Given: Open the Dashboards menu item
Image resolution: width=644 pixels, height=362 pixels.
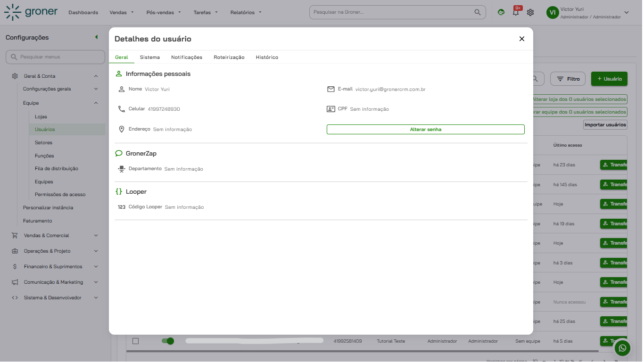Looking at the screenshot, I should coord(83,12).
